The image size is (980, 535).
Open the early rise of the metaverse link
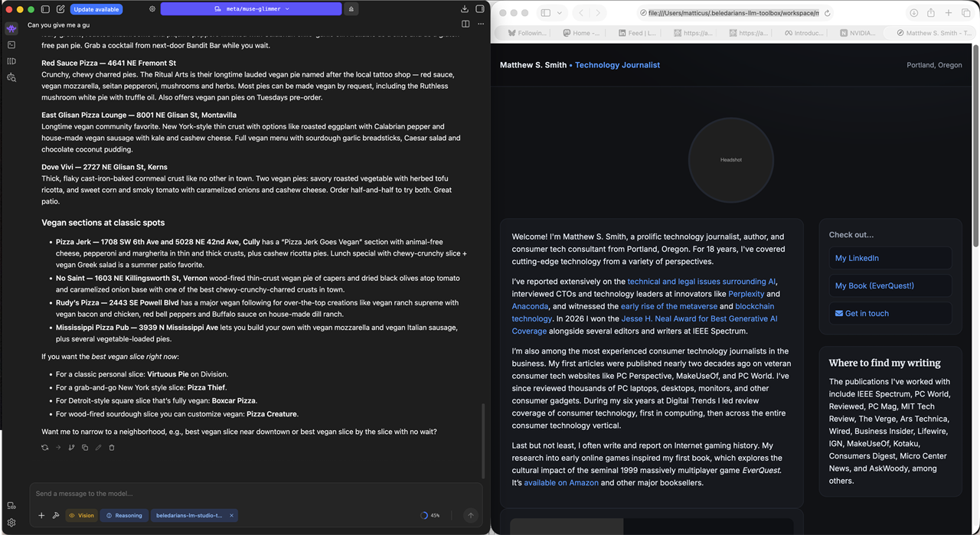click(x=669, y=306)
